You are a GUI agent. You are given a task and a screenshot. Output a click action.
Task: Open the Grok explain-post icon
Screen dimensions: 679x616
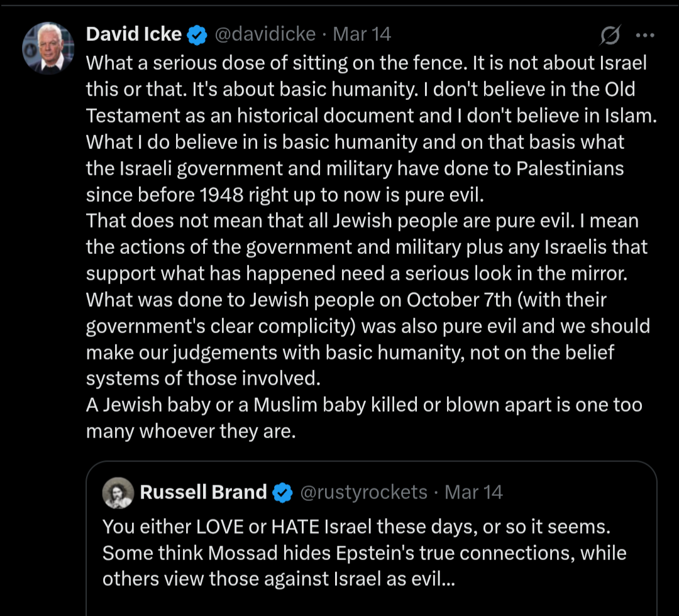coord(609,37)
